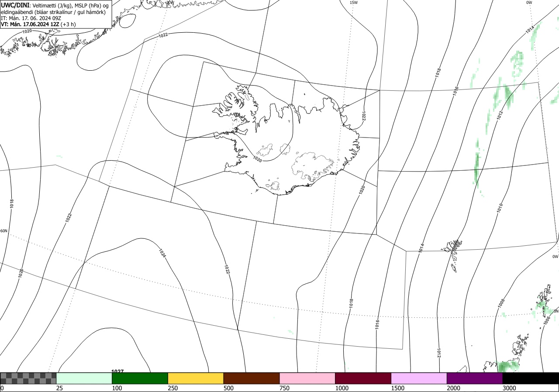Select the "VT: Mán. 17.06.2024 12Z (+3 h)" line

tap(38, 24)
